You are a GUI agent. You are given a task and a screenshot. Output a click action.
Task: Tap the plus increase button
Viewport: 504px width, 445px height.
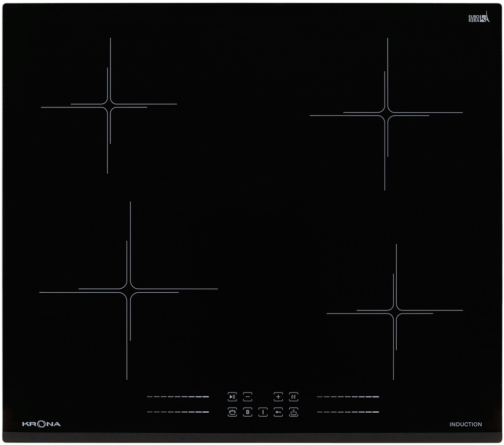tap(278, 397)
